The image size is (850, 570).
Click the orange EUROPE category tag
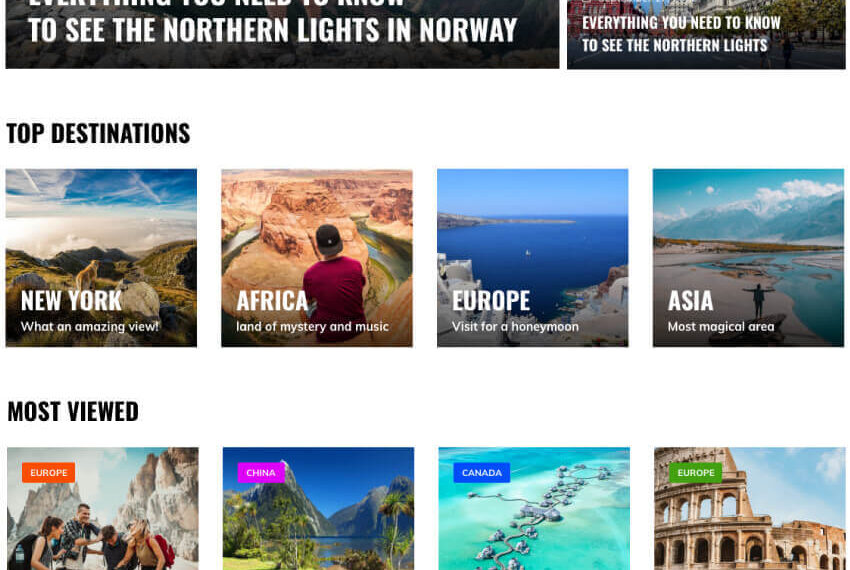(48, 473)
